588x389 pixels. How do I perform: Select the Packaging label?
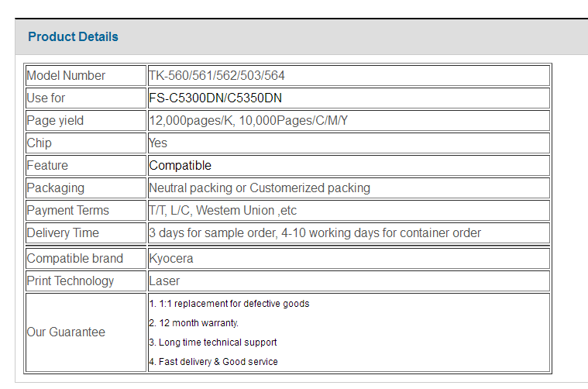(x=56, y=188)
